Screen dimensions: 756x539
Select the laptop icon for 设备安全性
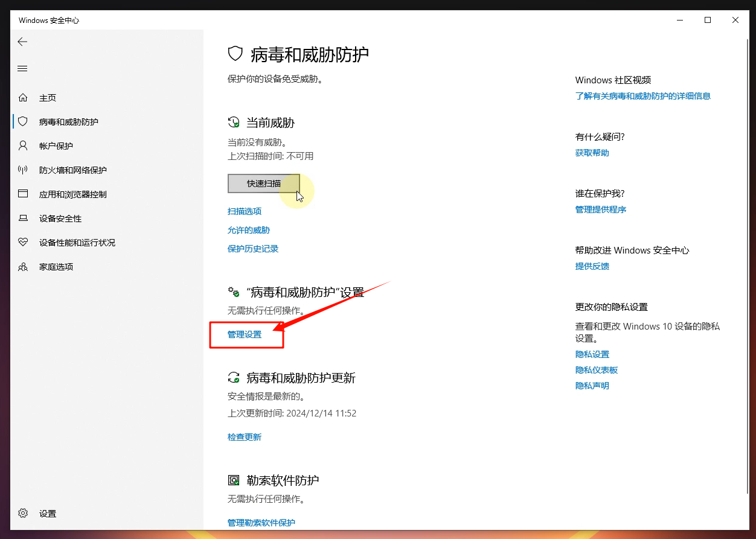[23, 218]
